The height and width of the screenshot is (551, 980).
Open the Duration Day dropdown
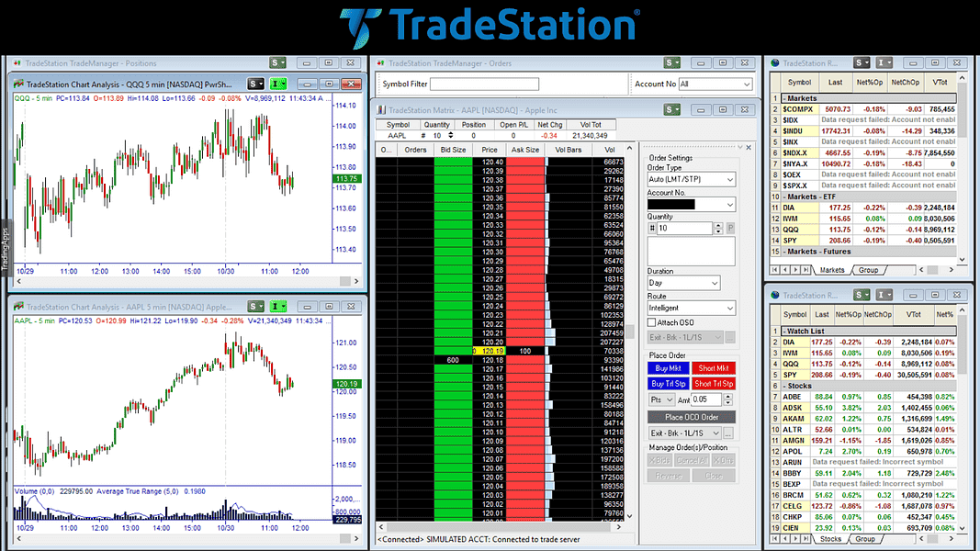point(683,283)
